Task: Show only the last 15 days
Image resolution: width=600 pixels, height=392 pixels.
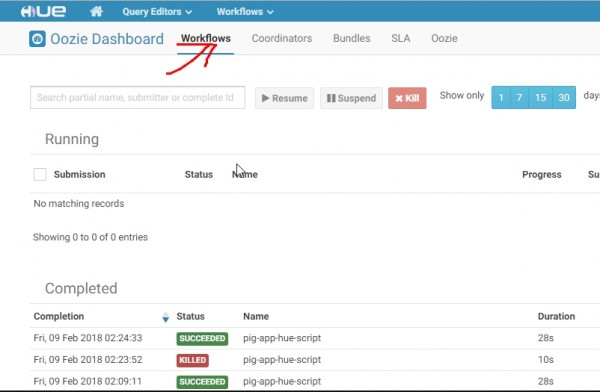Action: pyautogui.click(x=540, y=98)
